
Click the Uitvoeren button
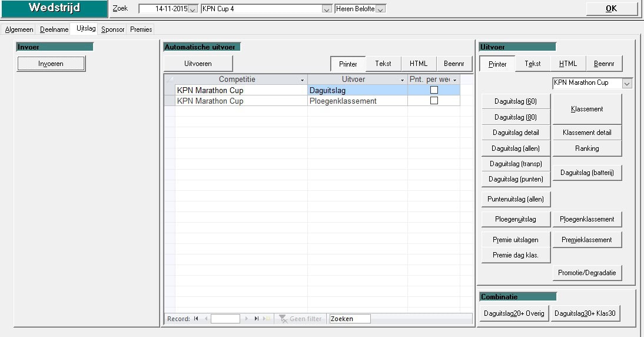tap(198, 64)
